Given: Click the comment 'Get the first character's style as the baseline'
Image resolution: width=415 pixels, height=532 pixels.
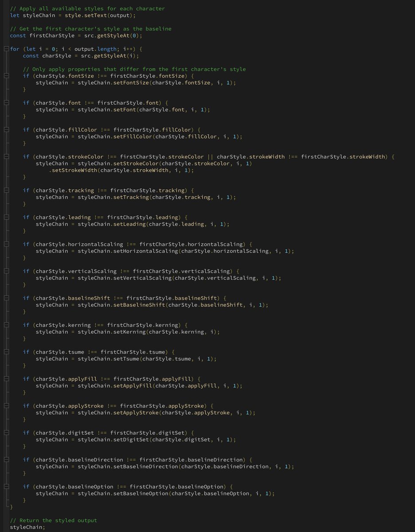Looking at the screenshot, I should coord(90,29).
